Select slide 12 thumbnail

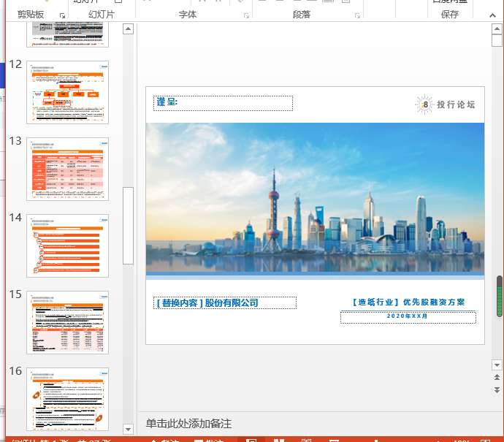pos(67,92)
